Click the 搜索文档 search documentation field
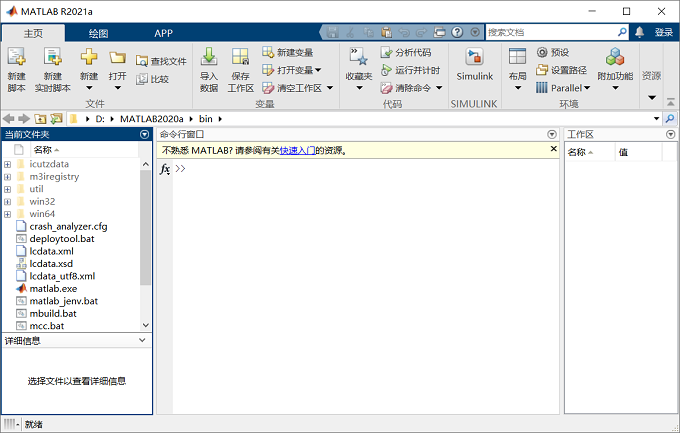Screen dimensions: 680x433 tap(552, 32)
